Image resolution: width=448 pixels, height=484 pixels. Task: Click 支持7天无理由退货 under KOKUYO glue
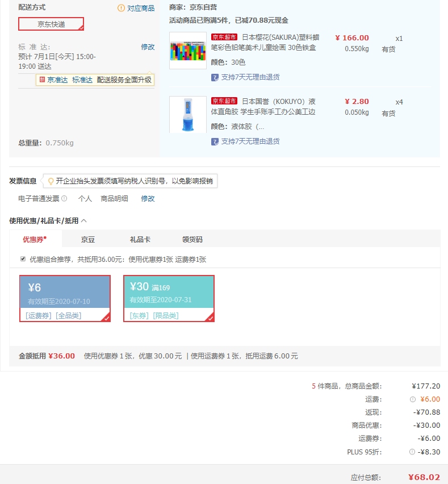point(250,141)
